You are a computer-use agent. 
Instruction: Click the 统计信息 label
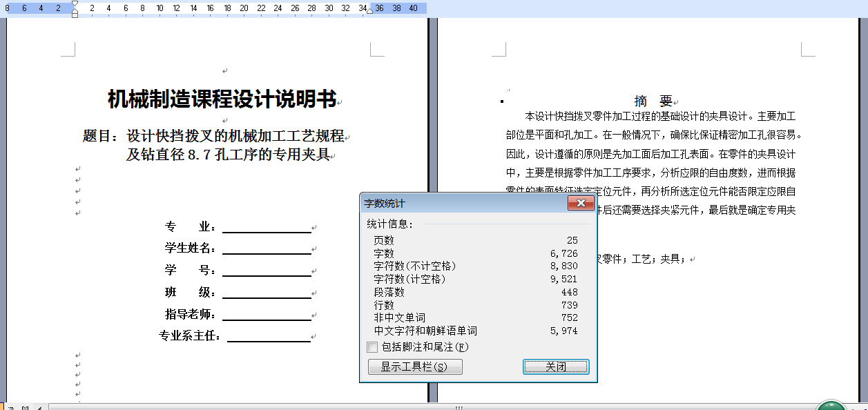pyautogui.click(x=390, y=224)
